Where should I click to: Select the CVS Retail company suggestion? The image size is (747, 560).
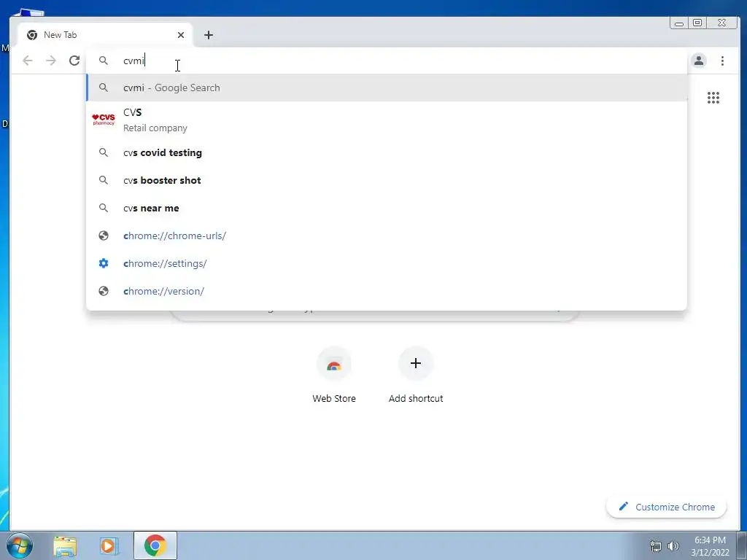point(387,120)
